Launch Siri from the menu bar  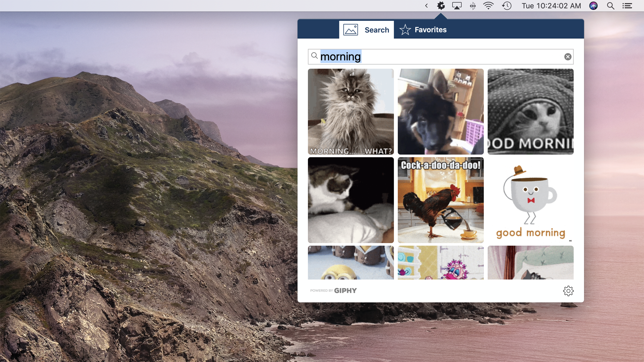tap(593, 6)
